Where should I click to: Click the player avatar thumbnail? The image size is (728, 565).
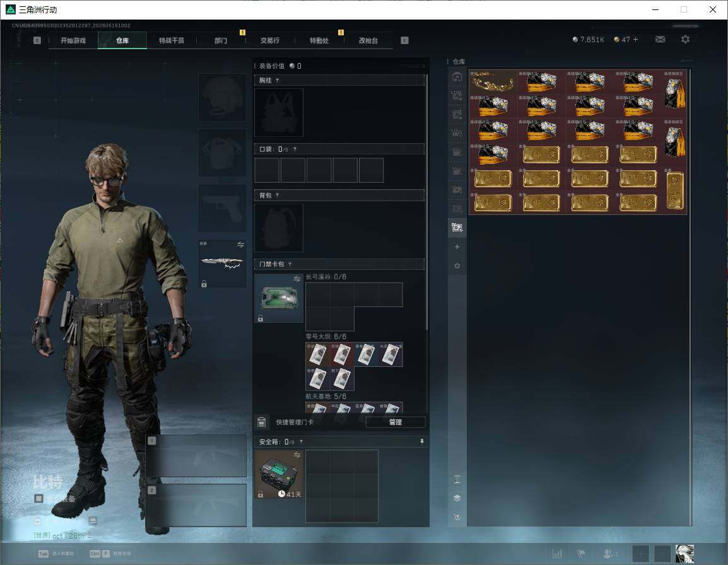point(685,554)
